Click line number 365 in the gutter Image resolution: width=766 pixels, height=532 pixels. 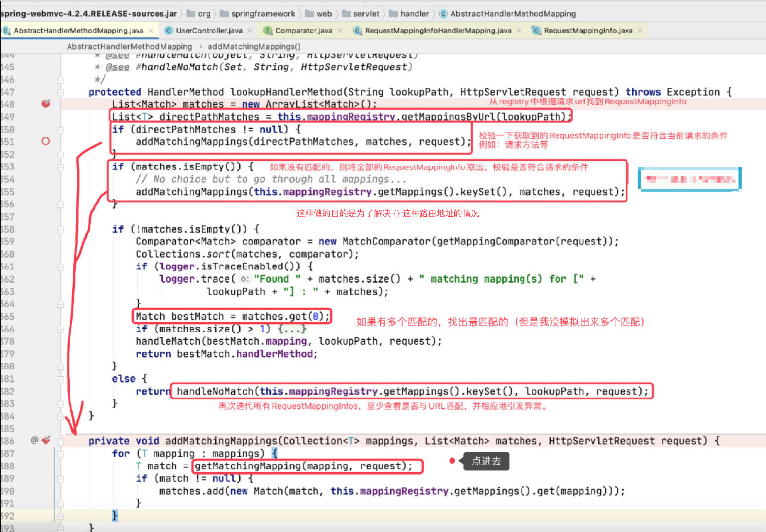(7, 316)
